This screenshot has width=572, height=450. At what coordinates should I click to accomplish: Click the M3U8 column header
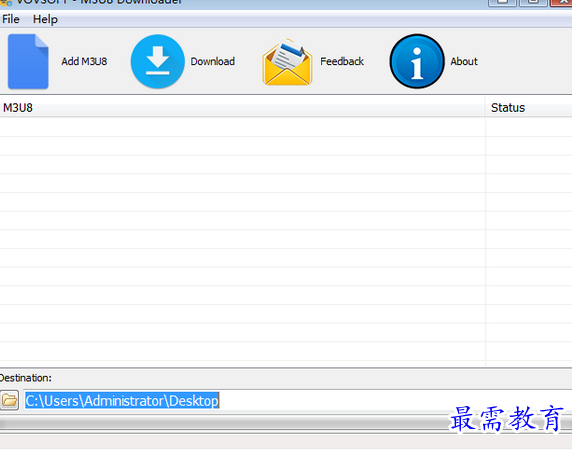click(x=242, y=108)
